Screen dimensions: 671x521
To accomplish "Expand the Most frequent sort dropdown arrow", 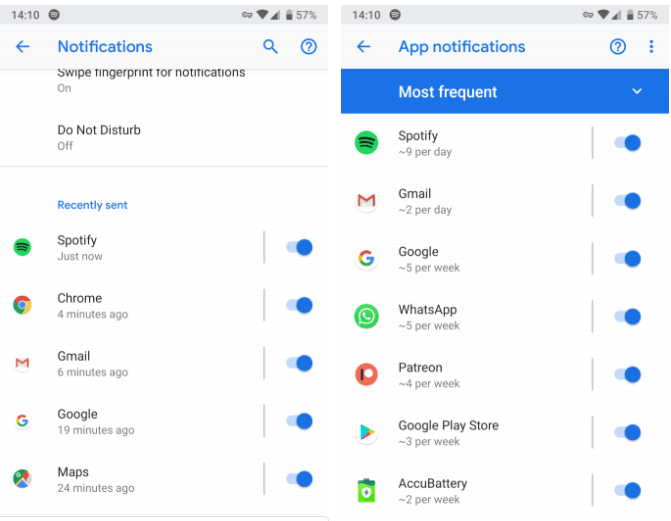I will click(x=637, y=92).
